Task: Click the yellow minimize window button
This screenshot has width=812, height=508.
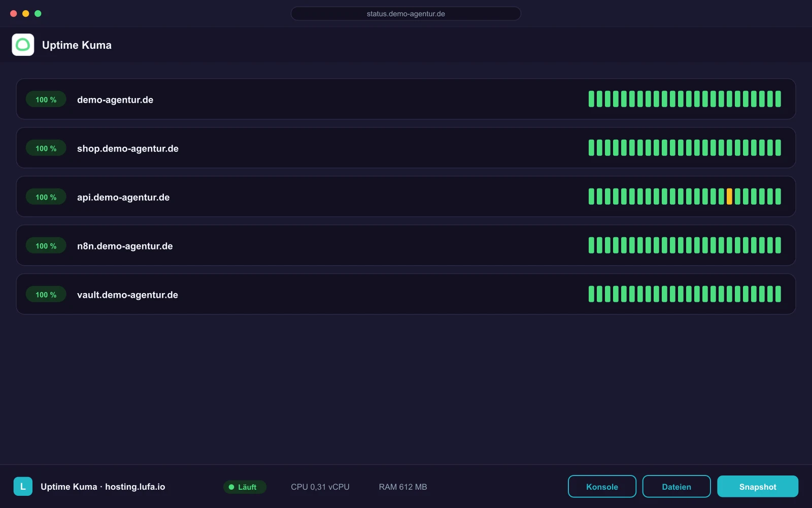Action: pos(26,14)
